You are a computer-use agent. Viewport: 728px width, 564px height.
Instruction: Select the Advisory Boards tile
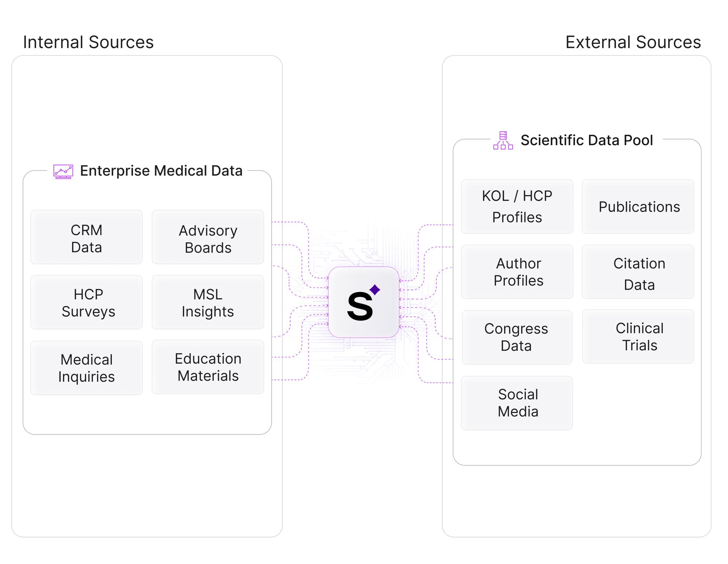[208, 237]
